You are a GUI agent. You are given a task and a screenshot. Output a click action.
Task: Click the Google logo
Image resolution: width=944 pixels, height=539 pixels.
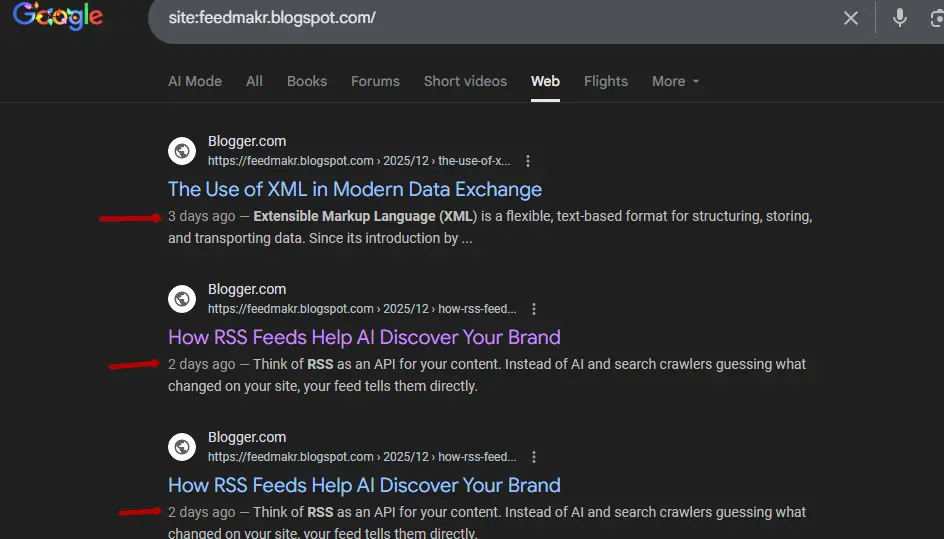[58, 16]
